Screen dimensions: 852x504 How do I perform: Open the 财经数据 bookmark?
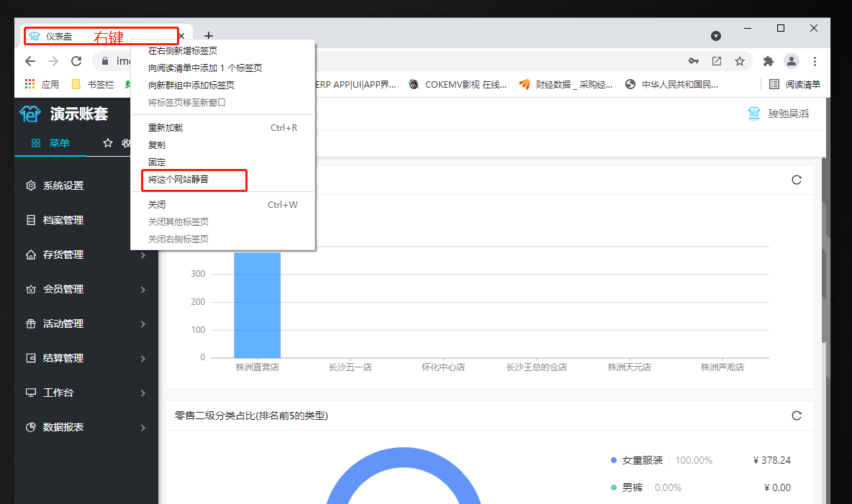tap(566, 84)
